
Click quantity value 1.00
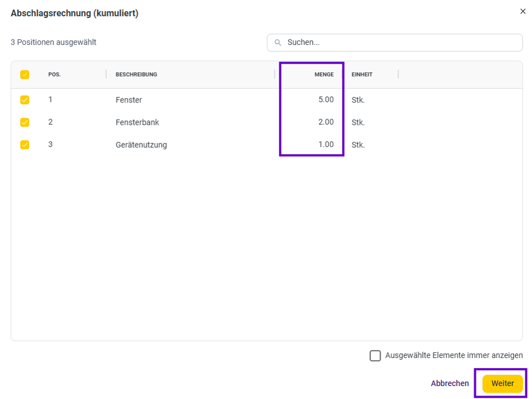click(x=326, y=145)
